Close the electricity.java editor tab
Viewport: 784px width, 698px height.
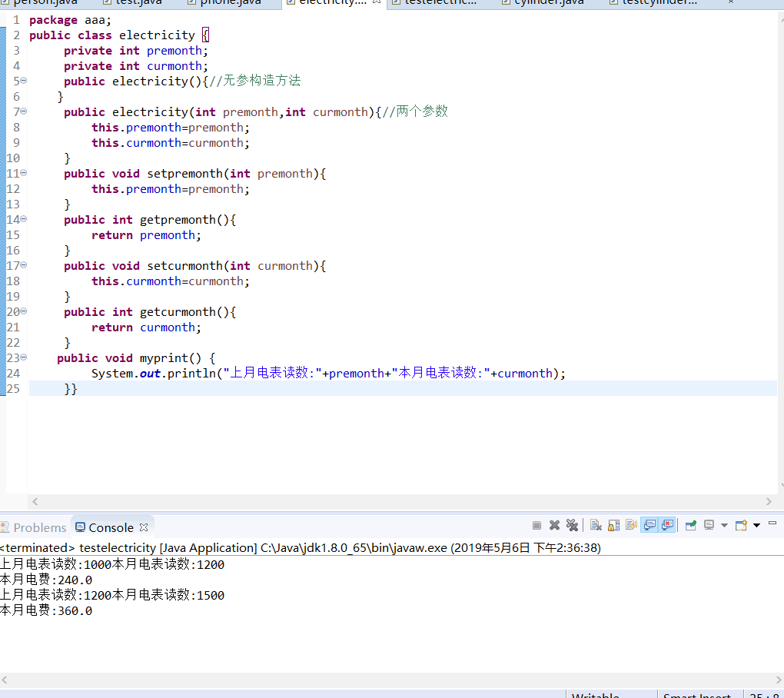tap(377, 2)
